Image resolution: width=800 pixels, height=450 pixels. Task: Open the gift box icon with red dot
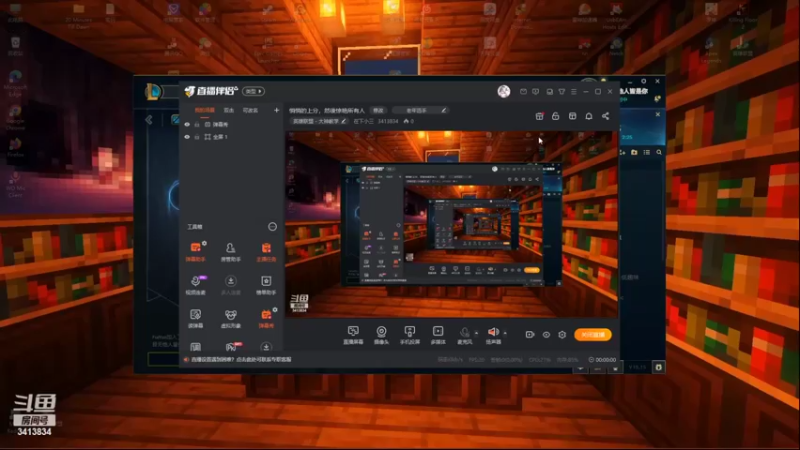[x=539, y=116]
